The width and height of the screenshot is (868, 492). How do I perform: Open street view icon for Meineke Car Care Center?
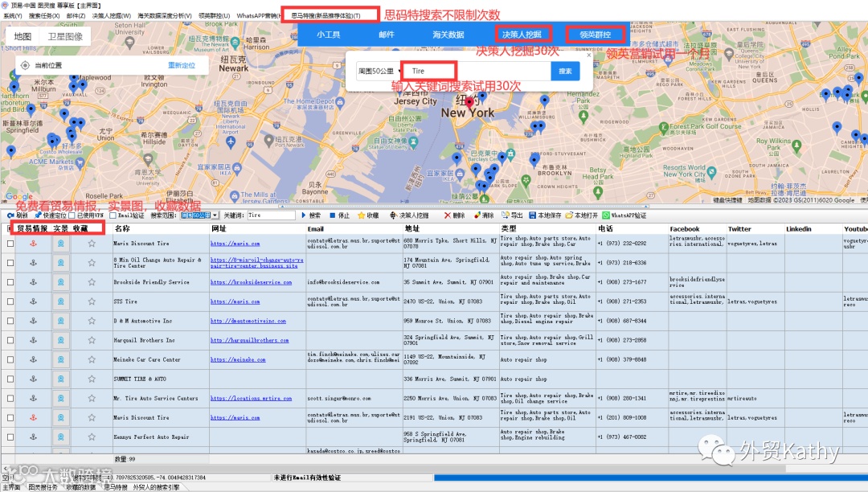tap(61, 359)
